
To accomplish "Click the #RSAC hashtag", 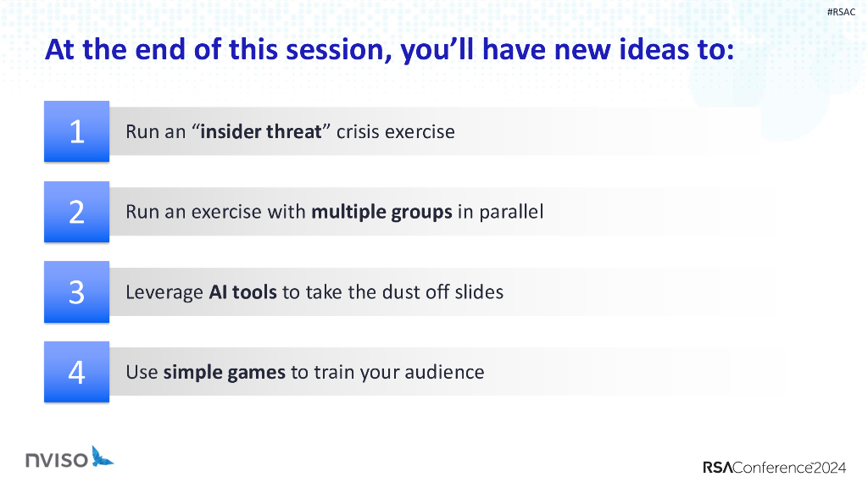I will pos(841,11).
